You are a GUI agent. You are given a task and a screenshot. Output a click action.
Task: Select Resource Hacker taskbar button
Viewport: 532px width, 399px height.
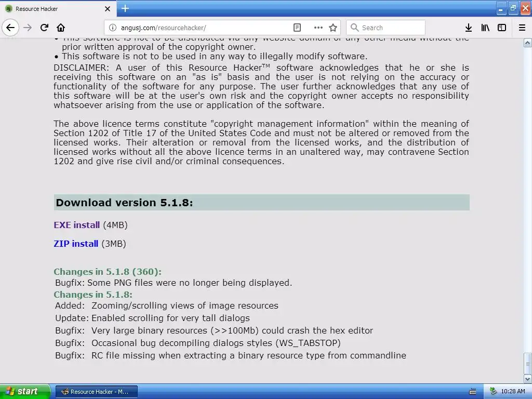96,392
